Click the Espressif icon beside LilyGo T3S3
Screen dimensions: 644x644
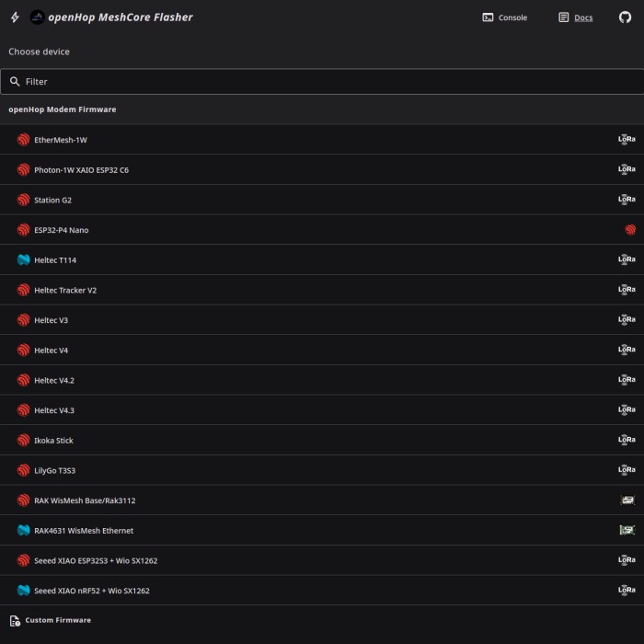click(23, 469)
